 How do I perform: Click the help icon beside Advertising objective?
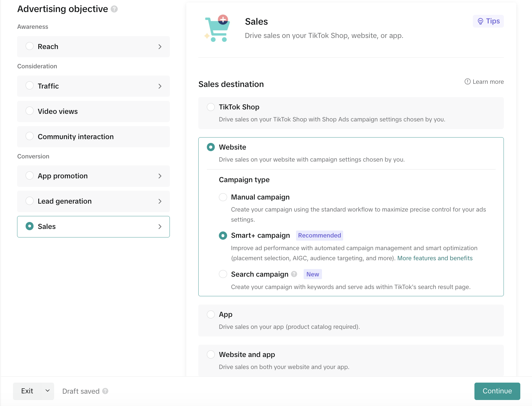click(114, 9)
